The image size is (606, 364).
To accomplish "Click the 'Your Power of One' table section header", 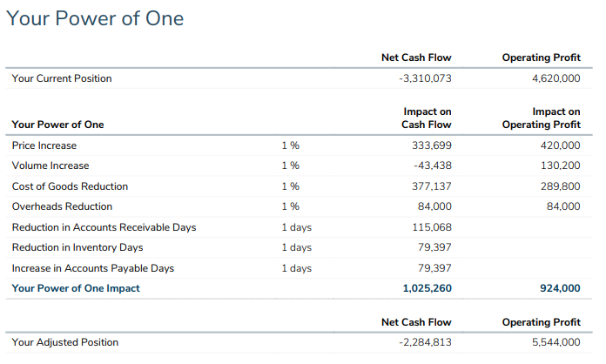I will (58, 125).
